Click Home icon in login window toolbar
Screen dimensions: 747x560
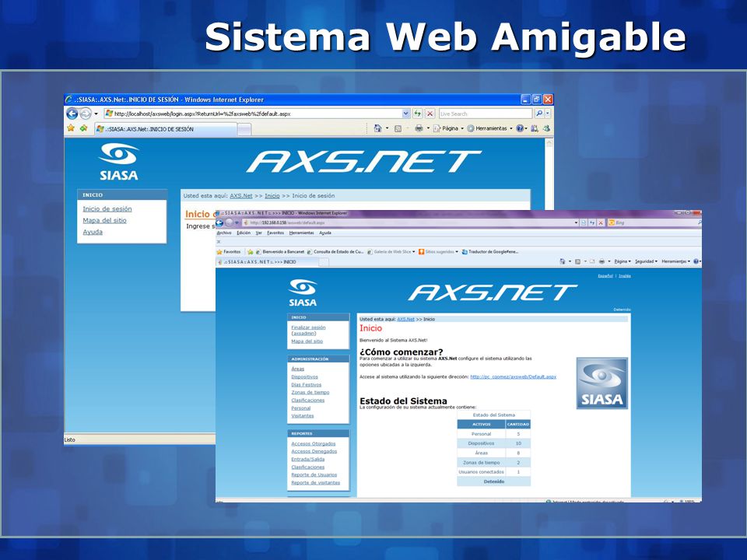click(x=377, y=128)
